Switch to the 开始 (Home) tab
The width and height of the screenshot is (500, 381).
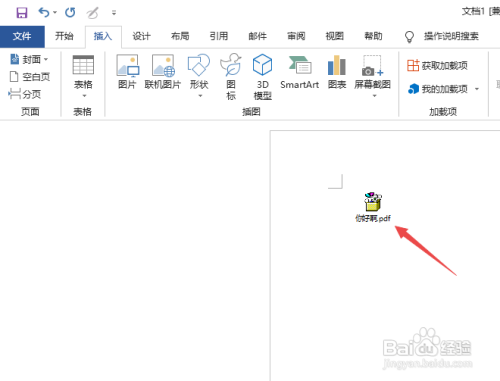coord(64,36)
